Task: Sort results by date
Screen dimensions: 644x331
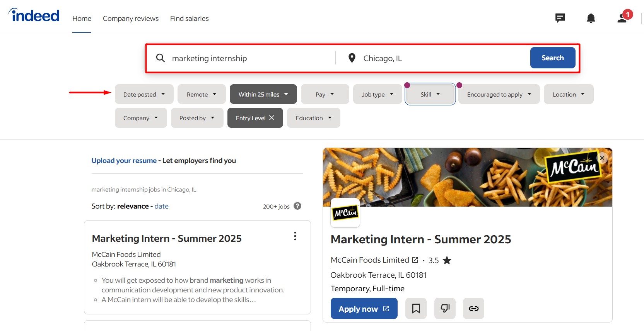Action: 161,206
